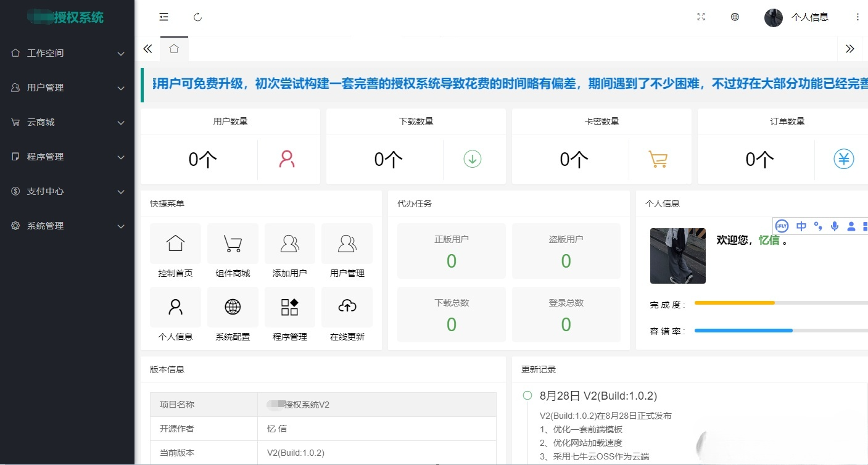Click the download icon on 下载数量 card

coord(473,158)
